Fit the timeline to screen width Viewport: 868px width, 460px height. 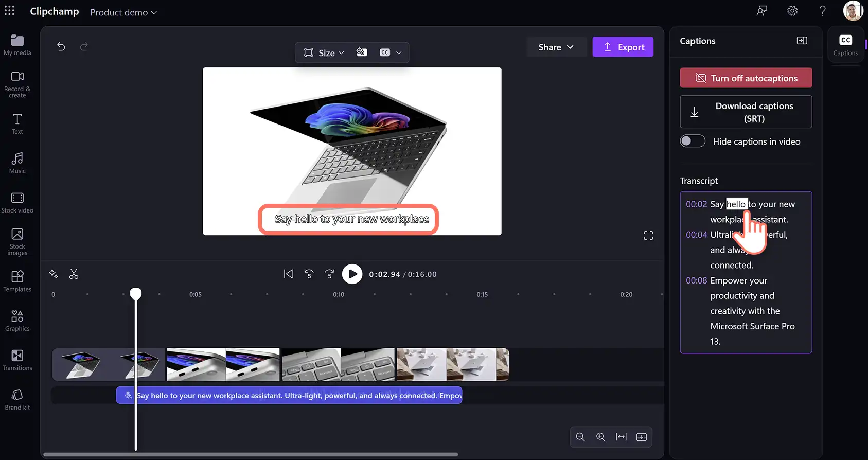(x=622, y=437)
